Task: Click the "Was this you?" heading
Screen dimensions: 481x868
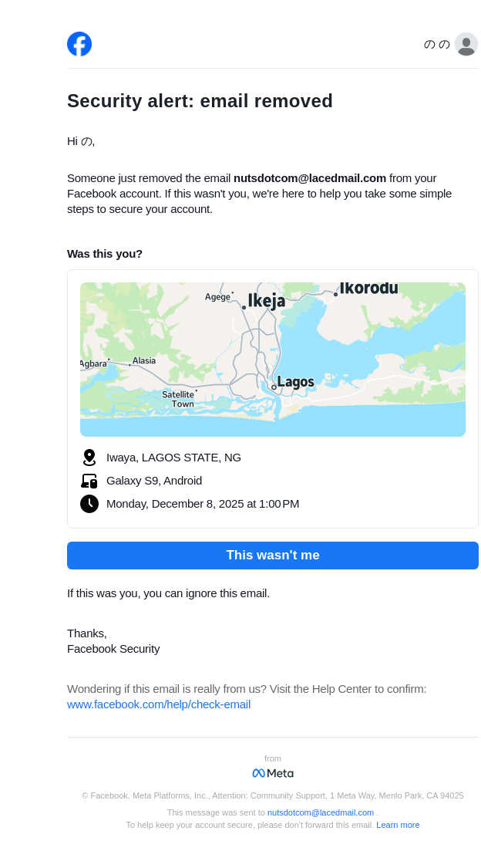Action: point(105,254)
